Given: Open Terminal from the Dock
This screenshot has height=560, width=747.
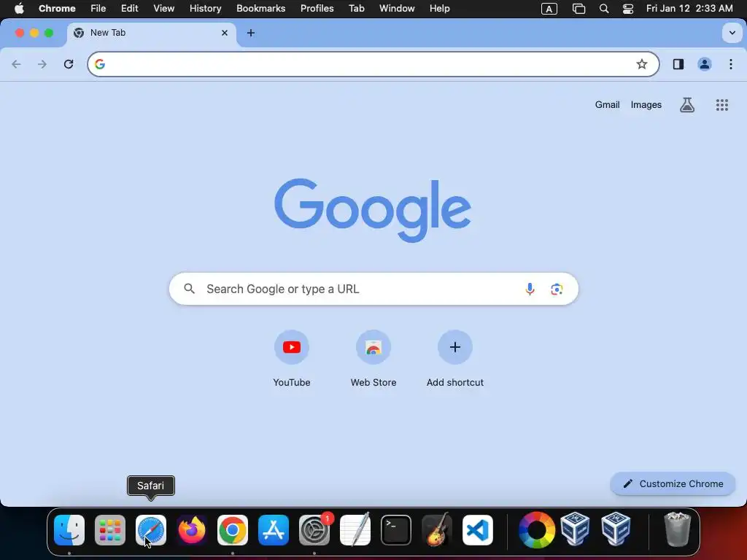Looking at the screenshot, I should click(396, 530).
